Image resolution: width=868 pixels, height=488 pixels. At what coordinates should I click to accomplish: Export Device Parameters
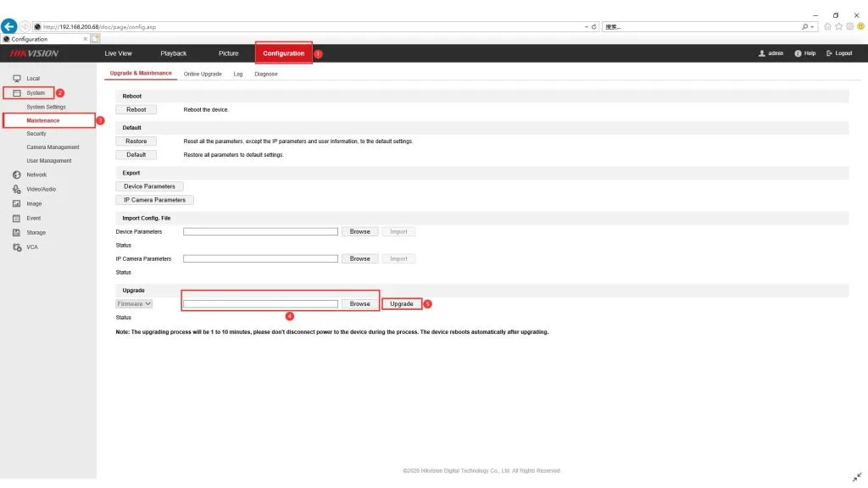tap(149, 186)
